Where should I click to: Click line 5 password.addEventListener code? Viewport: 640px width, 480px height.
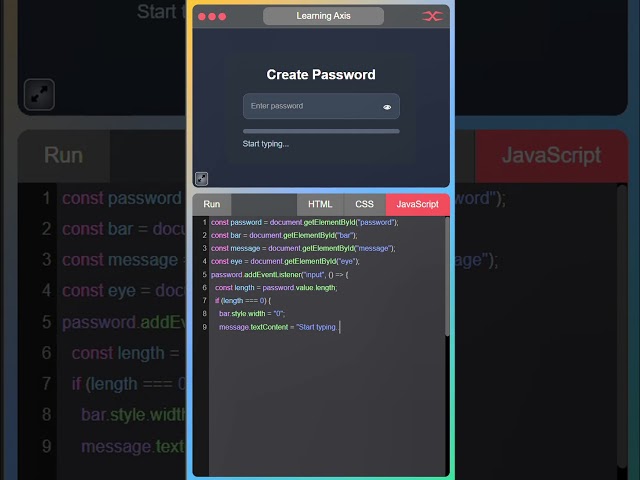click(x=280, y=275)
